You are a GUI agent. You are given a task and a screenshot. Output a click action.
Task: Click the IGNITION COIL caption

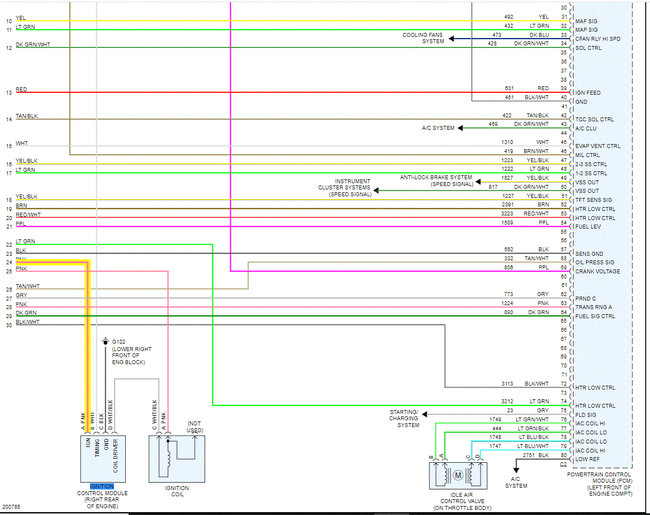click(x=177, y=491)
